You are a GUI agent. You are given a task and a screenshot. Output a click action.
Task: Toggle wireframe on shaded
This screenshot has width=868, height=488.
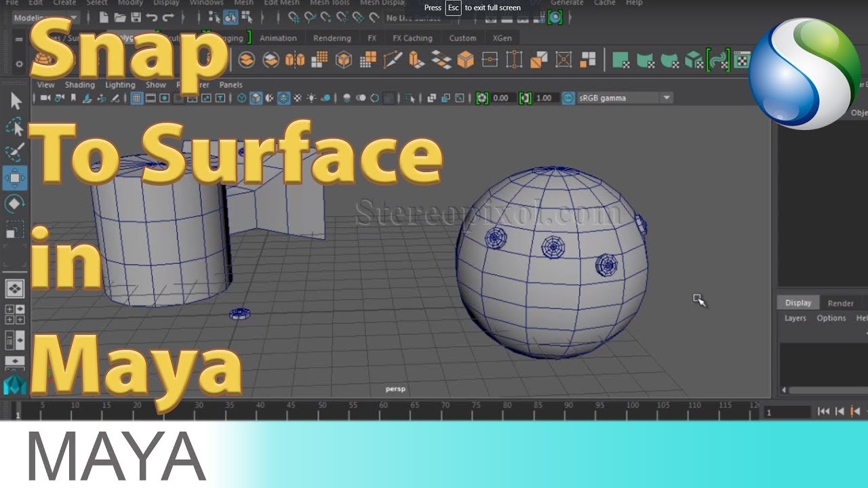tap(283, 98)
